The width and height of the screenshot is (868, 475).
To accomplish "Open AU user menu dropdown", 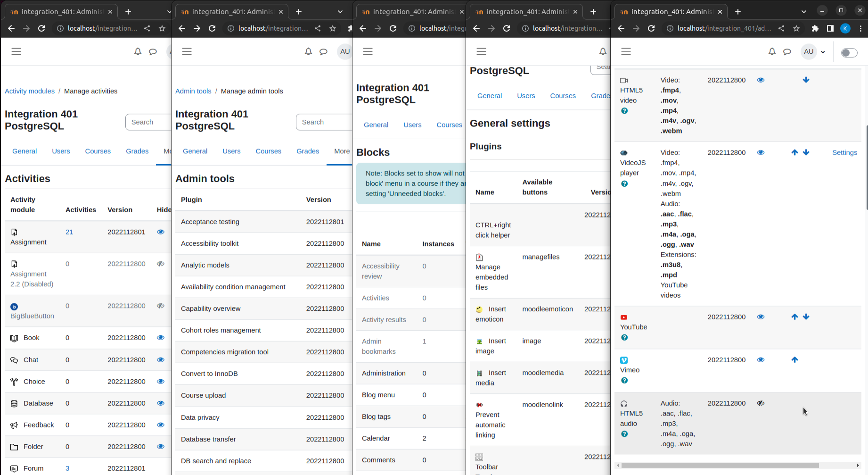I will tap(813, 52).
